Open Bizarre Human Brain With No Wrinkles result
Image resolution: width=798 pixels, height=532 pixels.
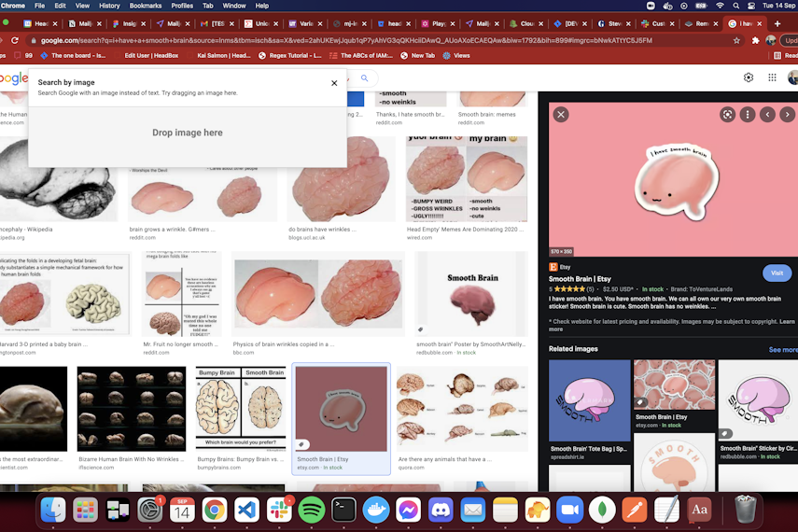coord(132,409)
